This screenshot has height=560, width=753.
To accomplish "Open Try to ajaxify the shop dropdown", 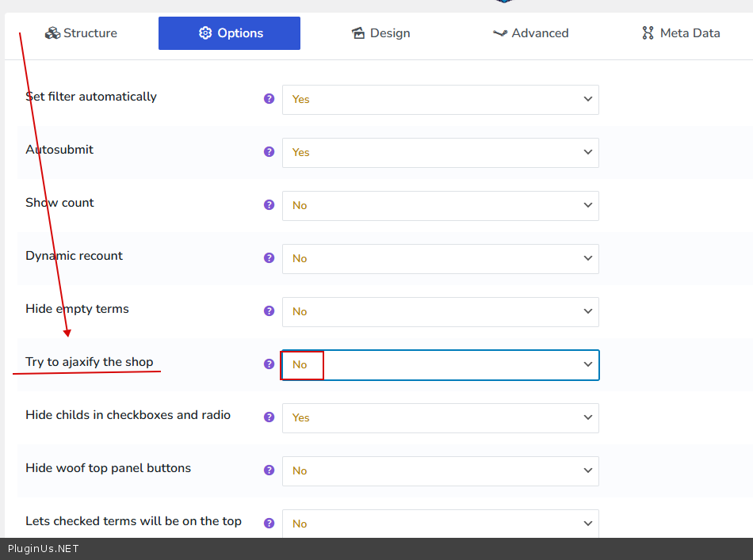I will pos(440,365).
